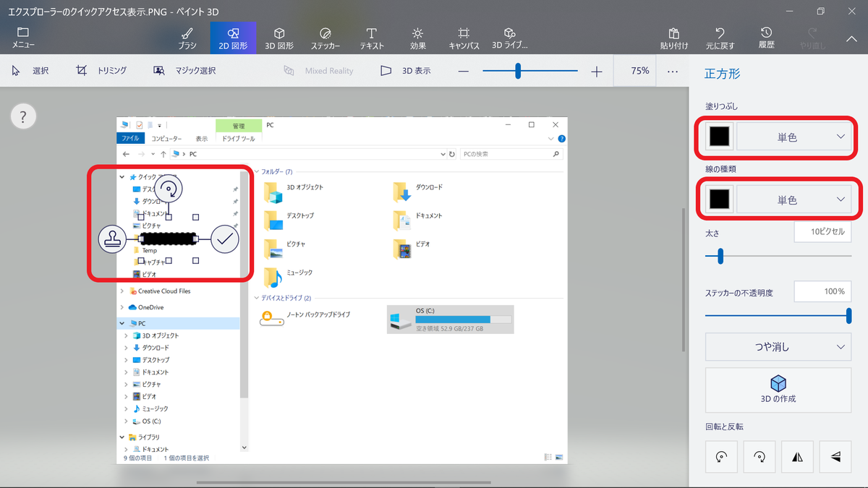This screenshot has height=488, width=868.
Task: Open the 塗りつぶし 単色 dropdown
Action: [x=794, y=137]
